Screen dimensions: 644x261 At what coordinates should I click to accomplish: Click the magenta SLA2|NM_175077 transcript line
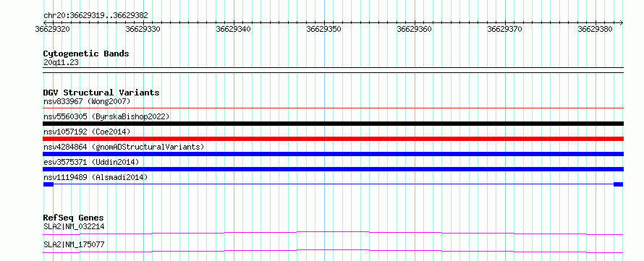click(333, 251)
